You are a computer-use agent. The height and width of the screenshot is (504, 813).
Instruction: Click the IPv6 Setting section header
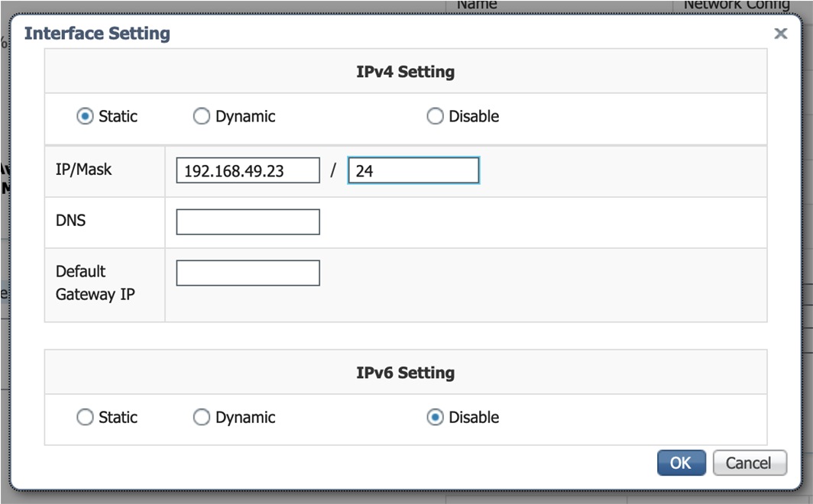tap(405, 373)
